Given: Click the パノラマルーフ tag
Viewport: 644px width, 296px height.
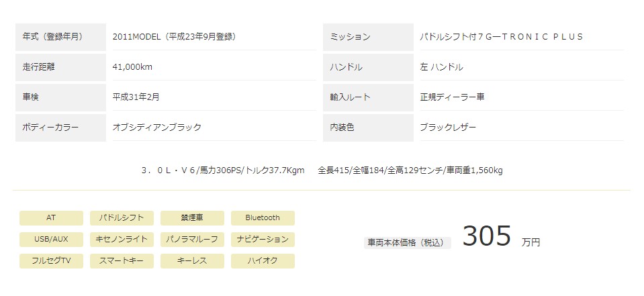Looking at the screenshot, I should click(x=192, y=240).
